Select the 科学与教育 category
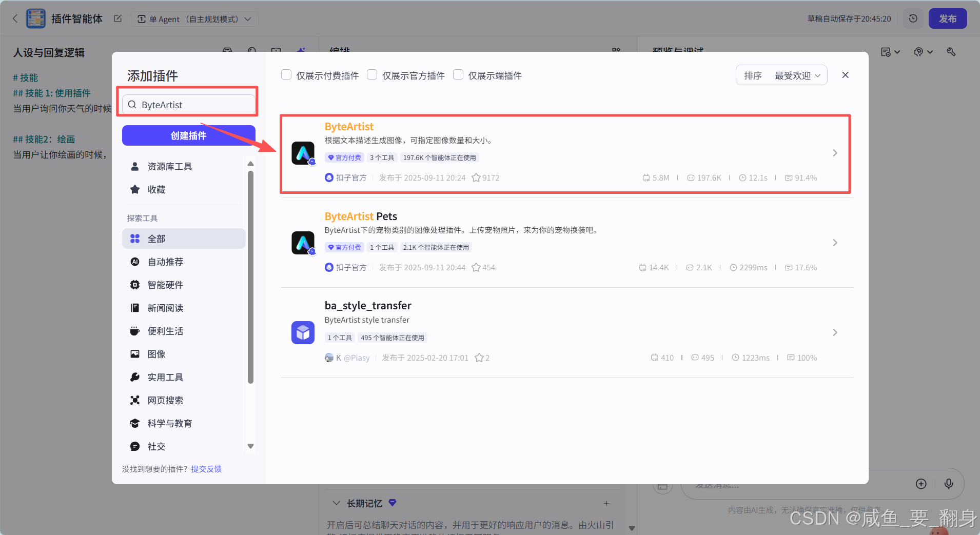The width and height of the screenshot is (980, 535). (x=184, y=423)
